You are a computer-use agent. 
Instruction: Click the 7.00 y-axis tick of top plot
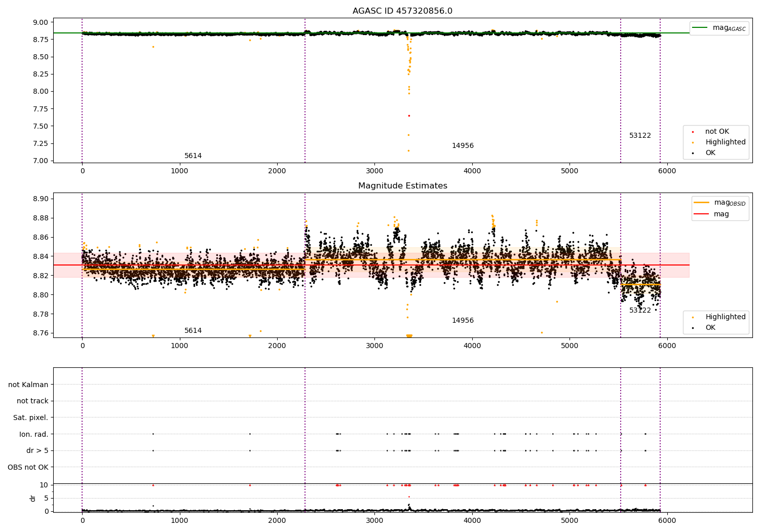point(41,161)
